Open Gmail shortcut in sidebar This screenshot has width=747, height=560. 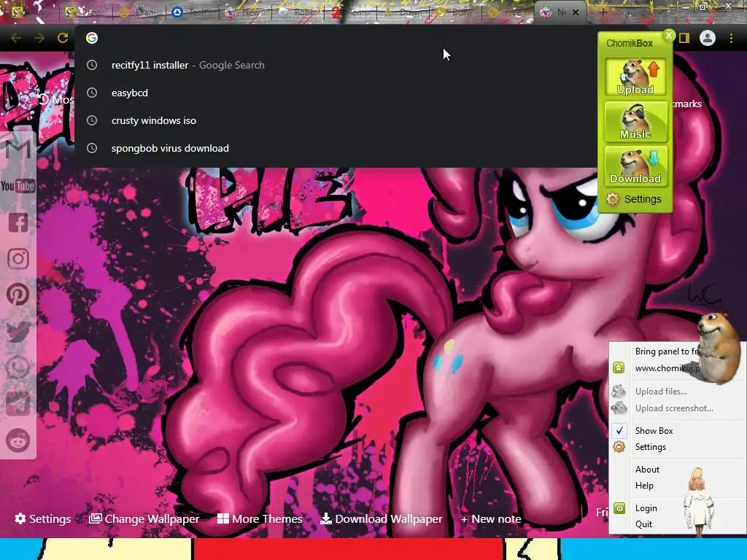[18, 149]
